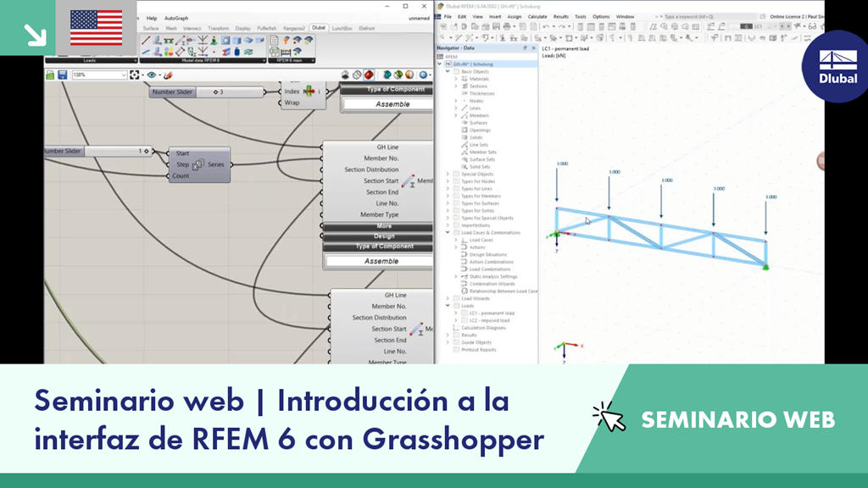The width and height of the screenshot is (868, 488).
Task: Collapse the Basic Objects tree node
Action: click(448, 71)
